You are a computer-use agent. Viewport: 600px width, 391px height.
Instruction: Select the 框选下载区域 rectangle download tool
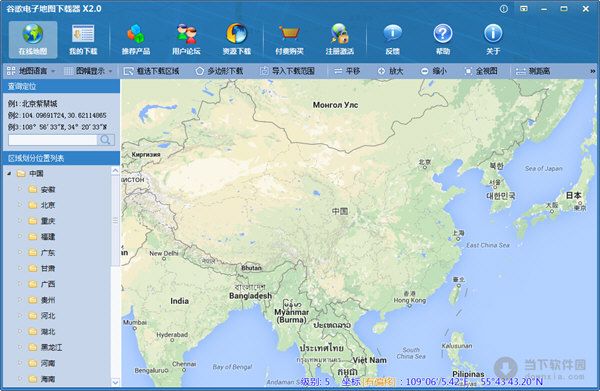(152, 71)
